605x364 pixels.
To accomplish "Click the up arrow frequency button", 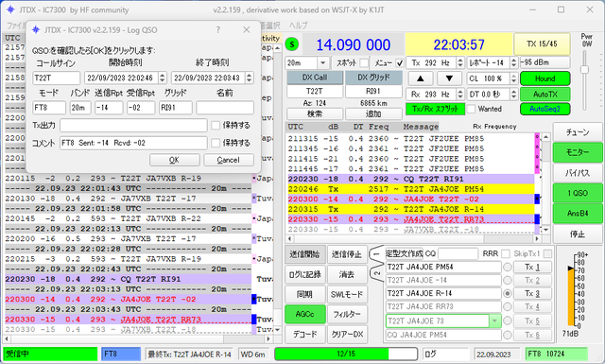I will pyautogui.click(x=420, y=78).
